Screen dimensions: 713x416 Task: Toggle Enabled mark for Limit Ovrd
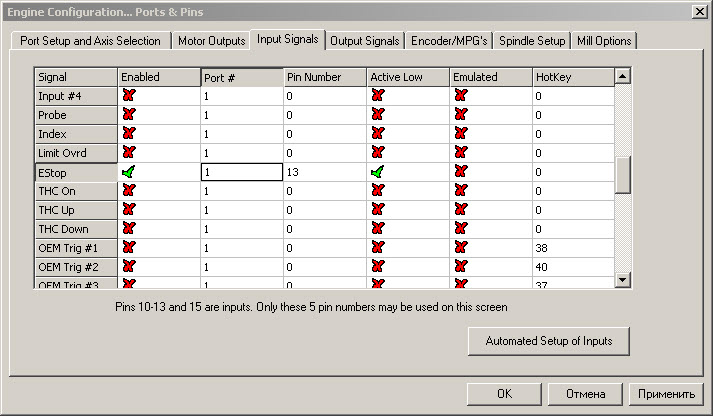pos(129,153)
